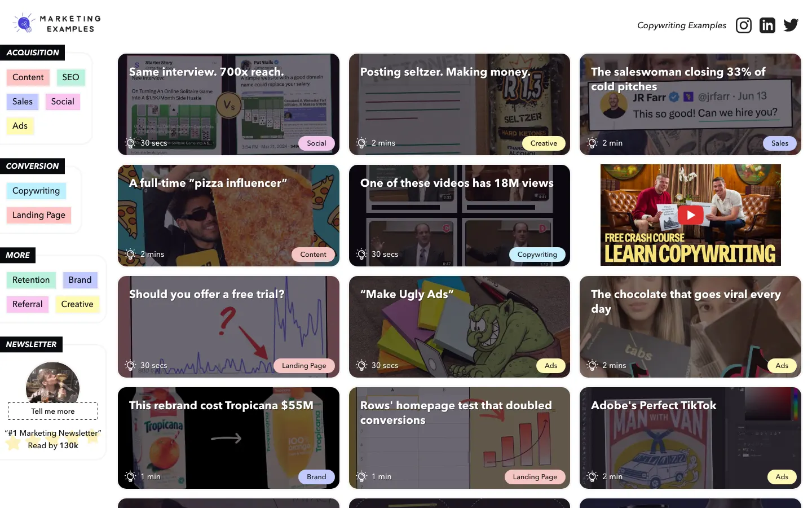This screenshot has height=508, width=812.
Task: Click the Brand badge on Tropicana card
Action: click(316, 477)
